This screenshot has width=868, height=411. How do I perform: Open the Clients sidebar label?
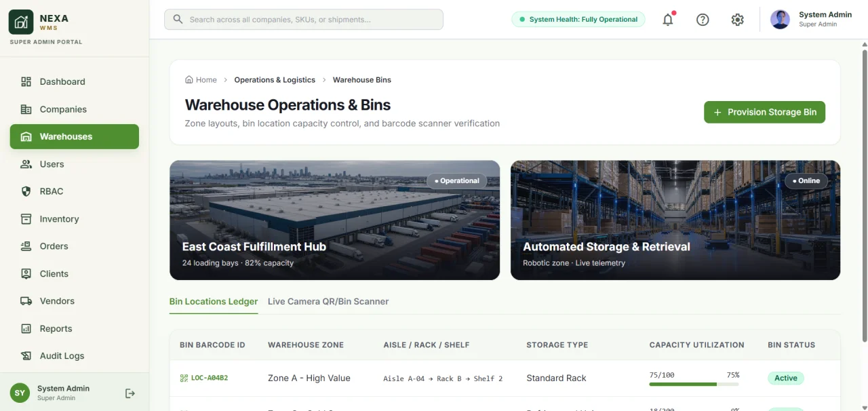pos(54,274)
